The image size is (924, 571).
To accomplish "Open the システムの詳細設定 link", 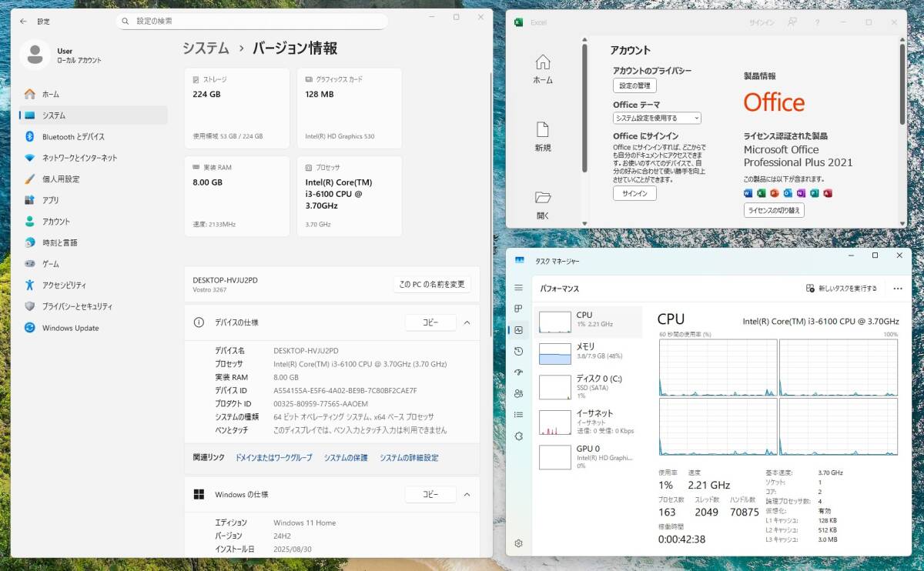I will (409, 457).
